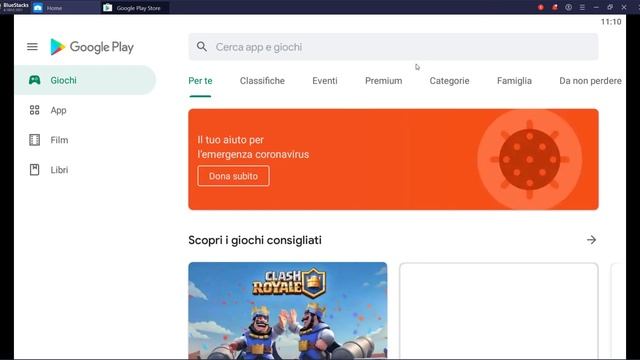Screen dimensions: 640x360
Task: Click arrow next to Scopri i giochi consigliati
Action: click(x=591, y=240)
